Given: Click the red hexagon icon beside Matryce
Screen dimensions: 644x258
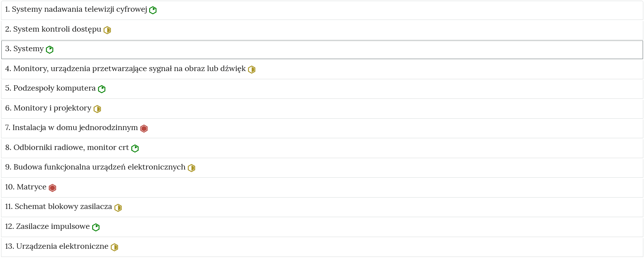Looking at the screenshot, I should 53,188.
